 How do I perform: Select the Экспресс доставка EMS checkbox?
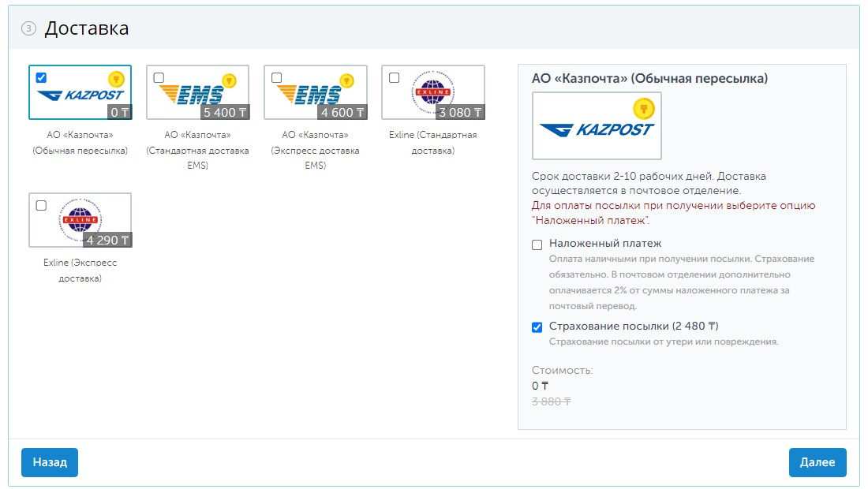click(x=276, y=77)
